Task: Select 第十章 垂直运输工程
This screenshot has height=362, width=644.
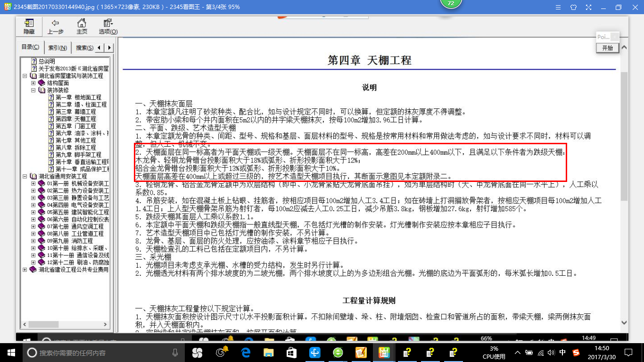Action: coord(83,162)
